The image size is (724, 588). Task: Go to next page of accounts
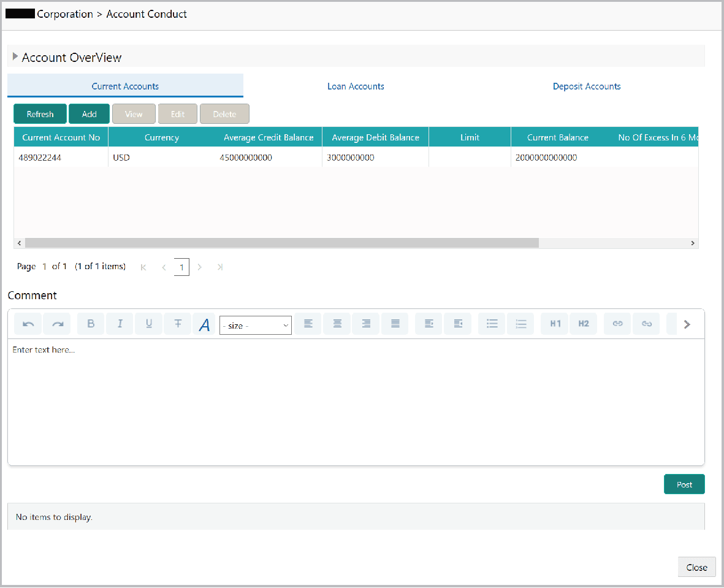click(x=199, y=267)
